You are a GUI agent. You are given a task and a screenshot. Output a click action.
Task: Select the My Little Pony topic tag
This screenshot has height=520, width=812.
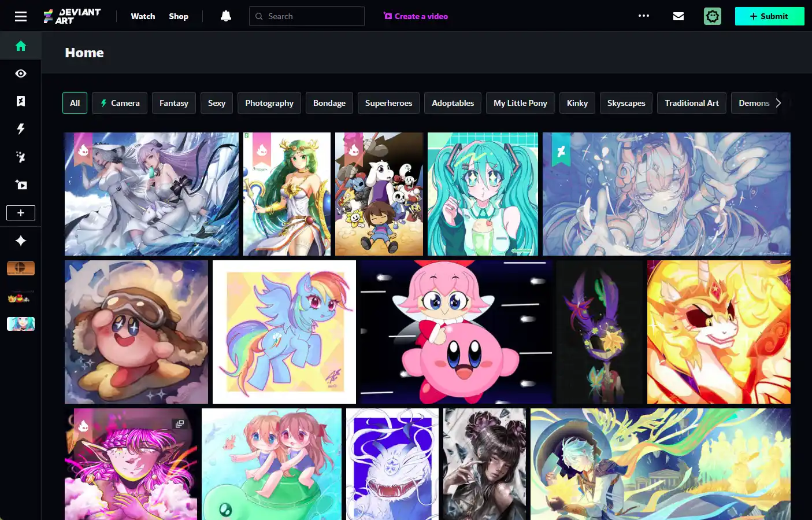point(520,103)
